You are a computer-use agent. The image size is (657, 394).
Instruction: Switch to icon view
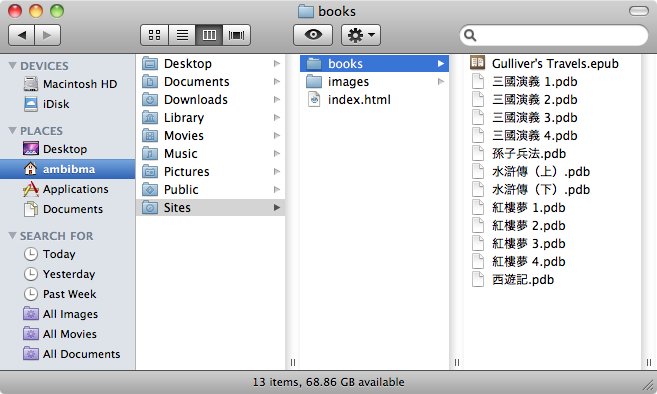click(155, 35)
